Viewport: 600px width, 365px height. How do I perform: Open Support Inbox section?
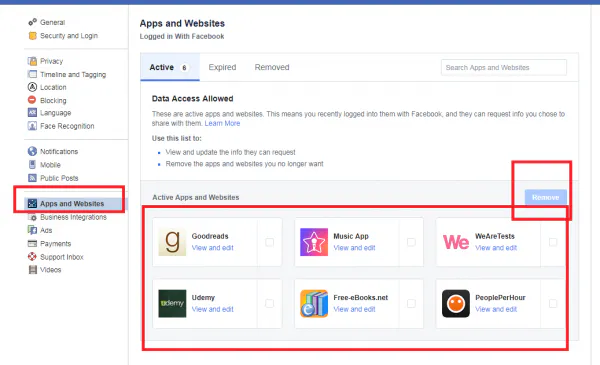[62, 257]
